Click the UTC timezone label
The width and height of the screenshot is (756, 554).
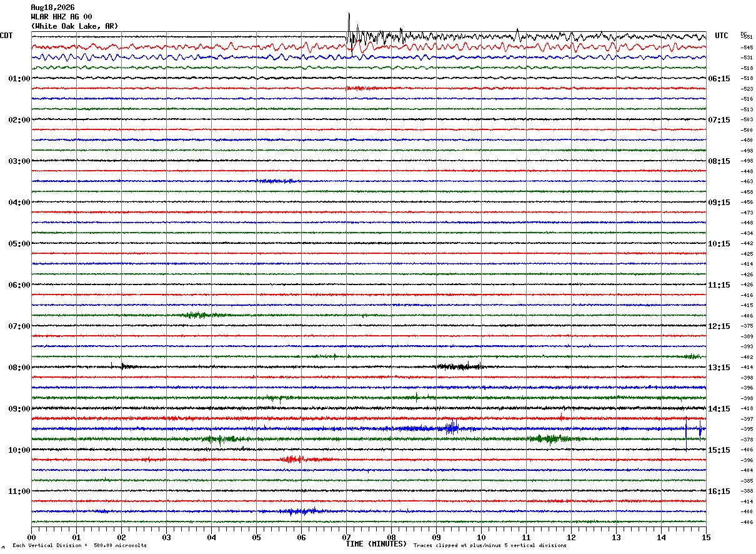tap(722, 36)
